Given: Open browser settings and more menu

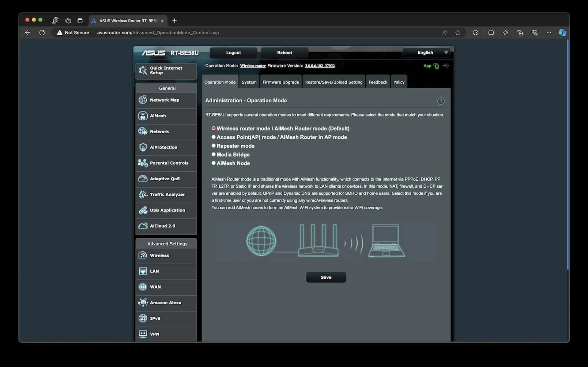Looking at the screenshot, I should [549, 32].
